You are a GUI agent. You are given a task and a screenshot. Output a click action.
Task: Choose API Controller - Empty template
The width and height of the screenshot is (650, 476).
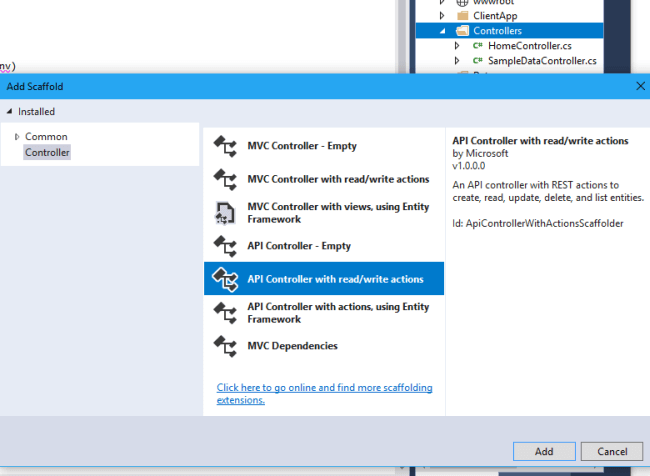324,246
